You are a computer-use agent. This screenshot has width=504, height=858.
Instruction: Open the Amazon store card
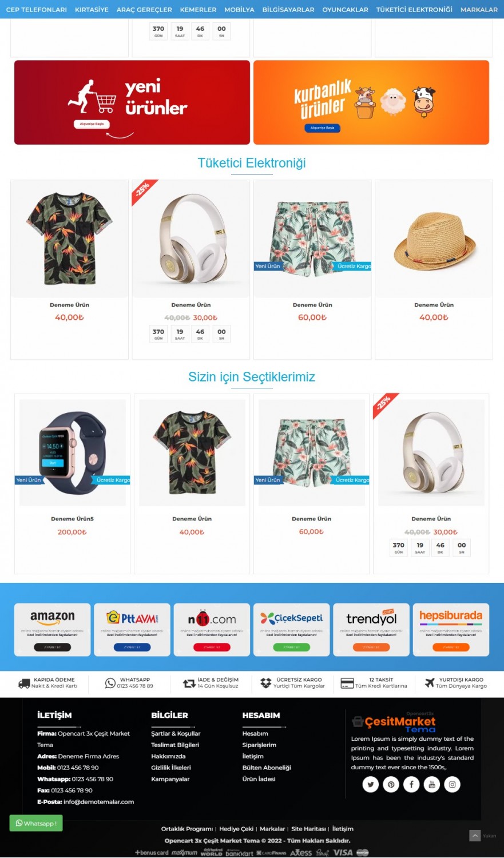53,629
